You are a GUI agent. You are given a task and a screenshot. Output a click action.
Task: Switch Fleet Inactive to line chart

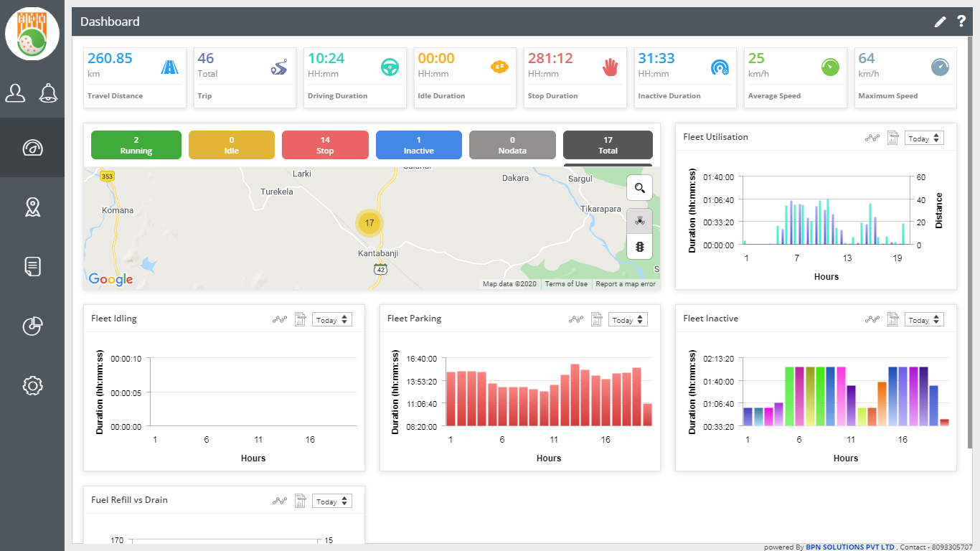tap(872, 319)
